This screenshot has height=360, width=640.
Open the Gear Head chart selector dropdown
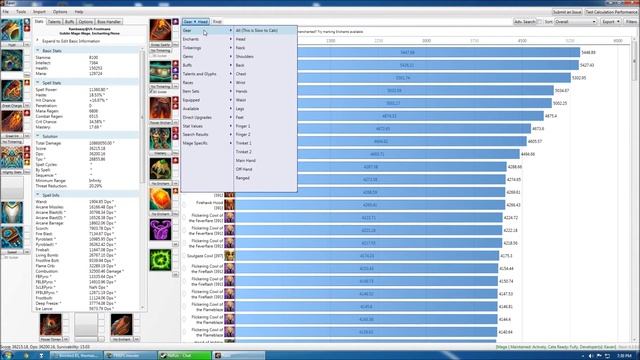[x=196, y=22]
